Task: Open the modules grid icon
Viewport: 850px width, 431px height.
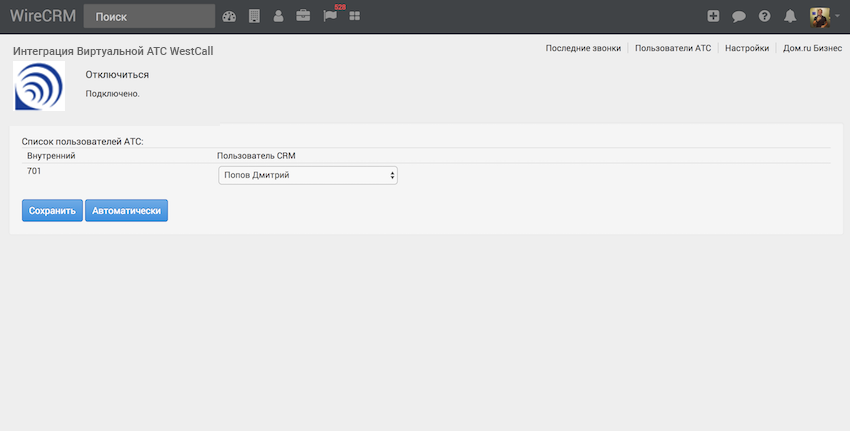Action: pos(355,16)
